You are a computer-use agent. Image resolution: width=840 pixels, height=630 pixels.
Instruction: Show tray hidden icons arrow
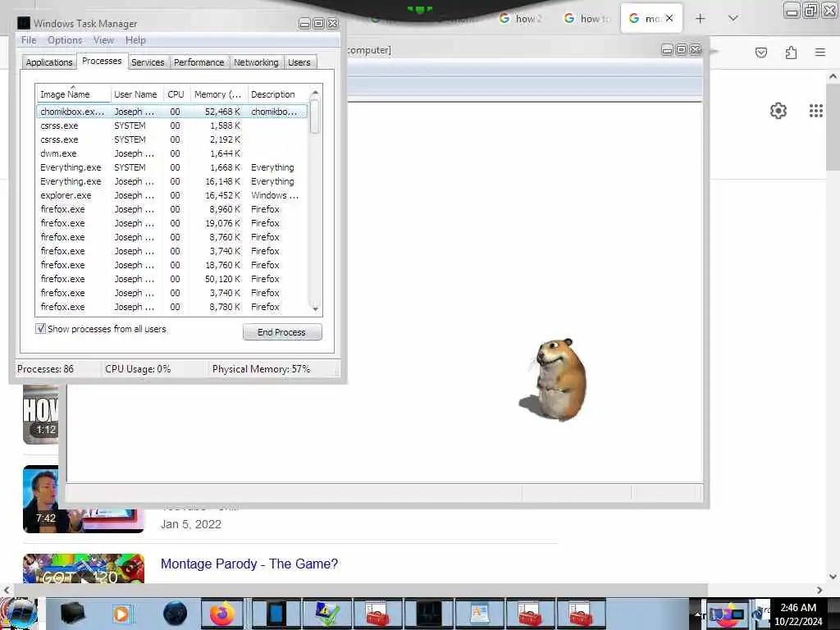tap(697, 614)
